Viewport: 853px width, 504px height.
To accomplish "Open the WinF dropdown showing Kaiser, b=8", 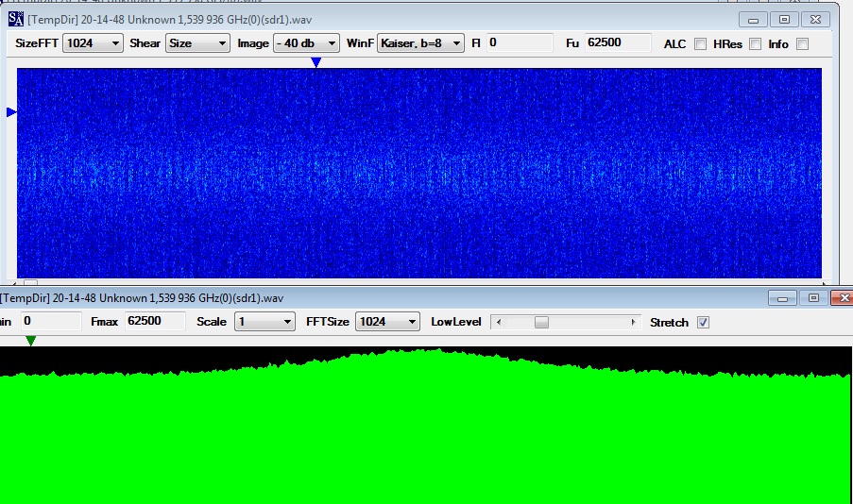I will pos(420,43).
